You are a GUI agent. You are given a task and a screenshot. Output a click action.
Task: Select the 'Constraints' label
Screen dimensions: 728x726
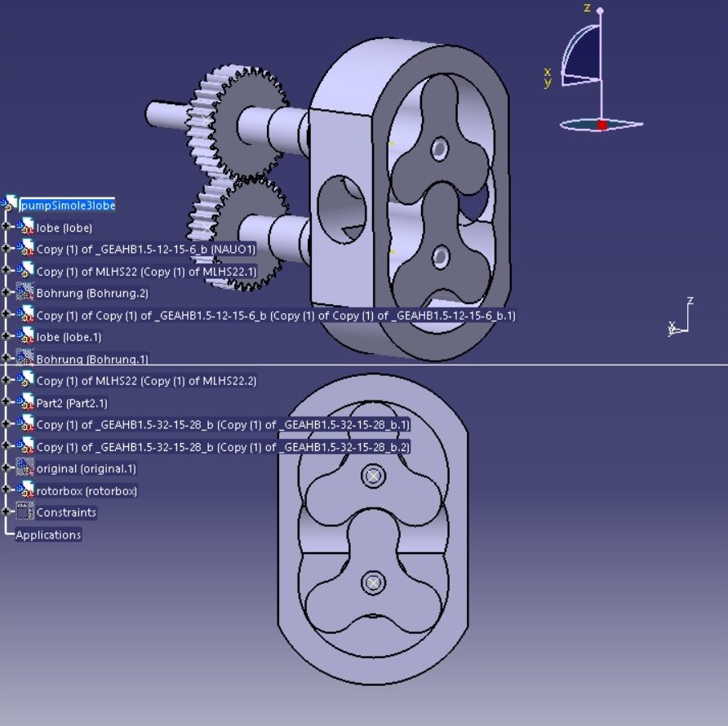(x=66, y=512)
